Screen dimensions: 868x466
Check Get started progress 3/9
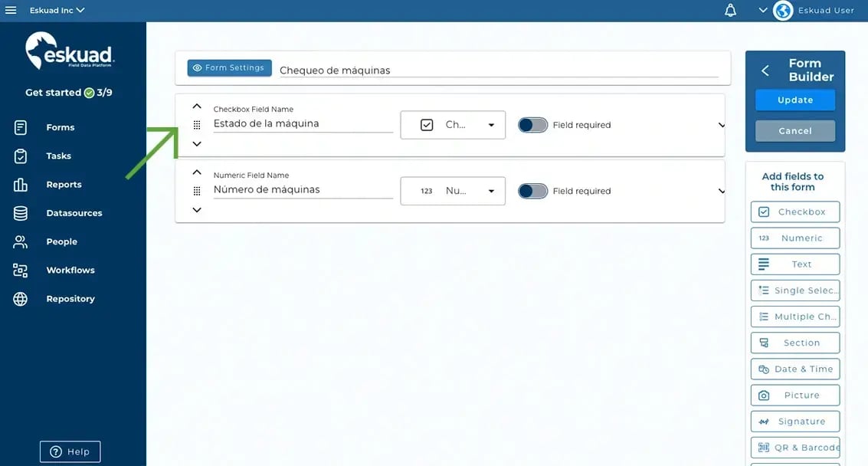coord(68,91)
